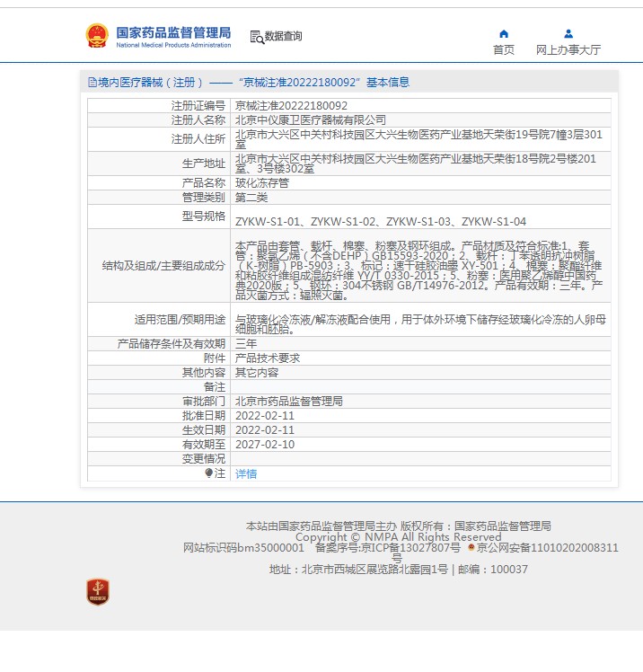
Task: Select management category 第二类
Action: (251, 198)
